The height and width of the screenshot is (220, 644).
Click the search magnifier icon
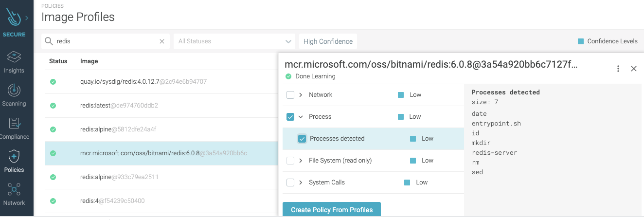pos(49,41)
